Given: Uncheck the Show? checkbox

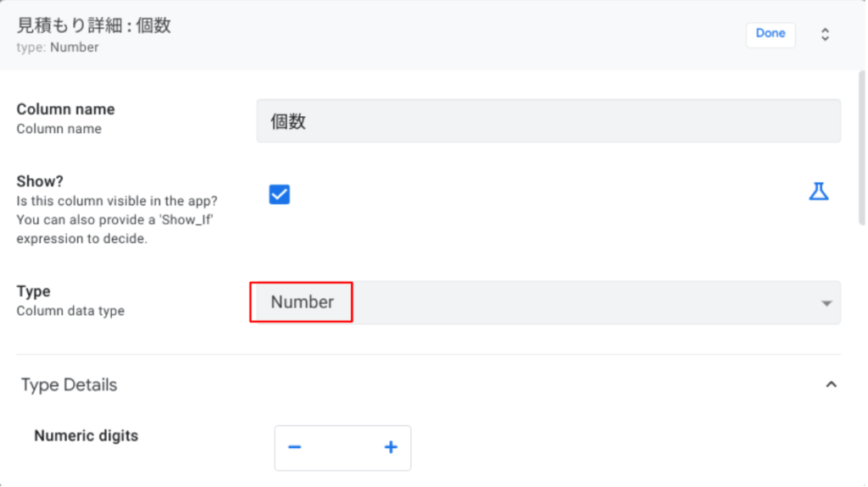Looking at the screenshot, I should point(280,195).
